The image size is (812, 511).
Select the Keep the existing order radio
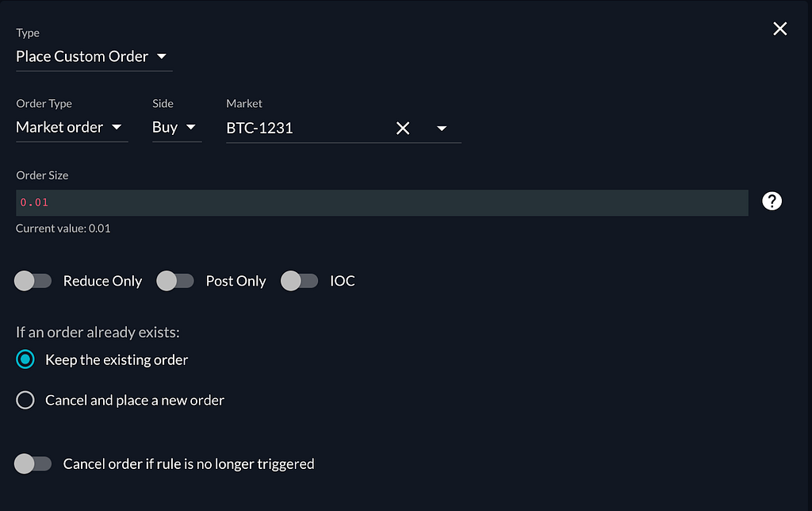tap(25, 359)
